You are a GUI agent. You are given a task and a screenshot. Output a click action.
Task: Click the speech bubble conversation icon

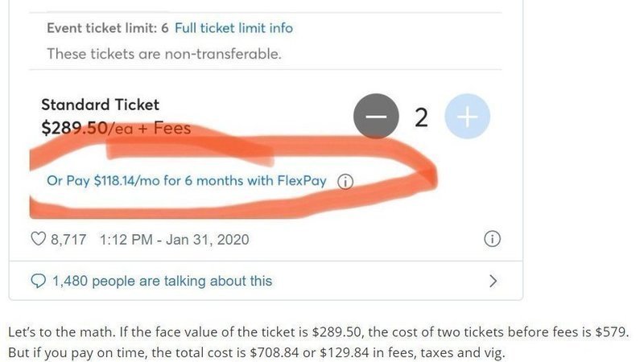[38, 281]
